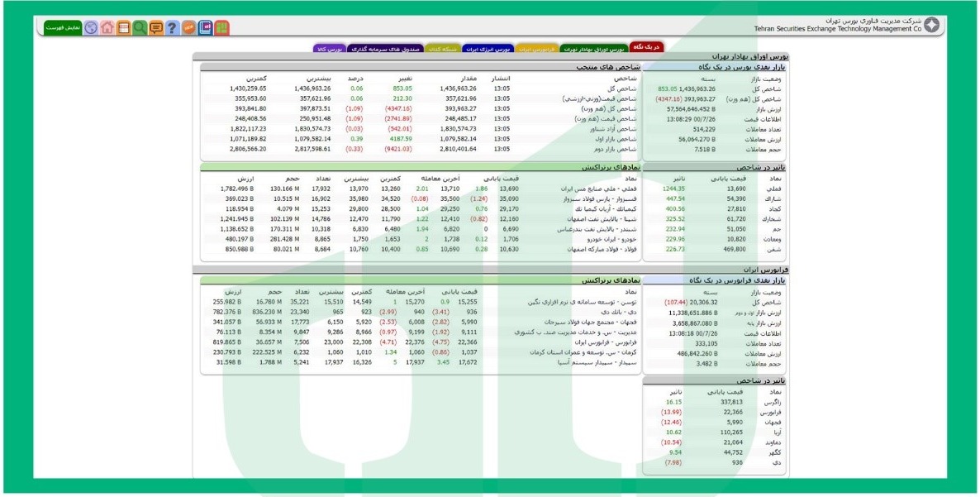The width and height of the screenshot is (980, 497).
Task: Select the olive شبکه کدال tab
Action: (x=444, y=49)
